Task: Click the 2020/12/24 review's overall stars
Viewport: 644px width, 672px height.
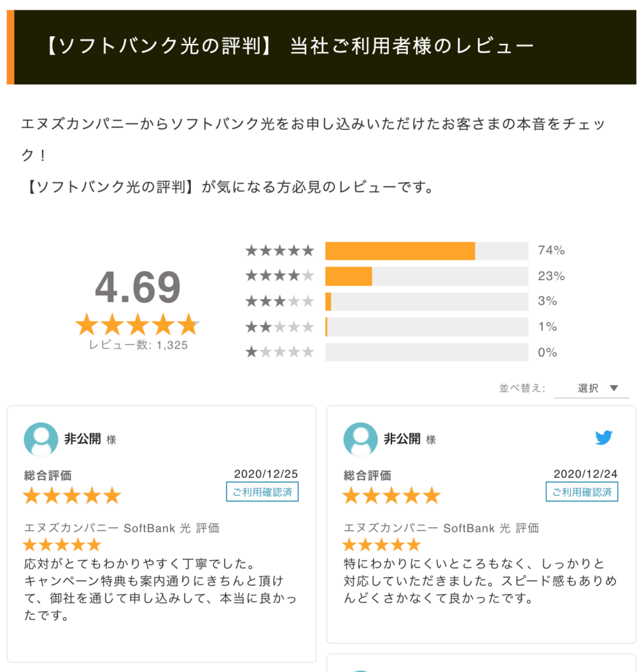Action: click(392, 495)
